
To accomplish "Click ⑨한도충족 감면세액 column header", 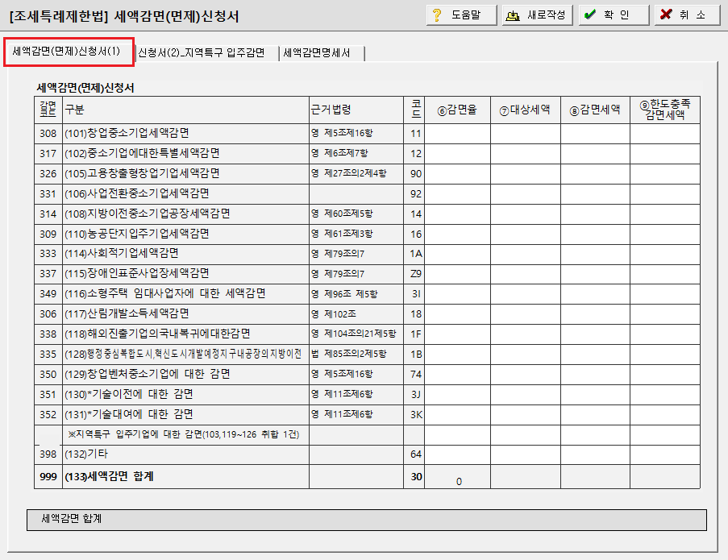I will [665, 110].
